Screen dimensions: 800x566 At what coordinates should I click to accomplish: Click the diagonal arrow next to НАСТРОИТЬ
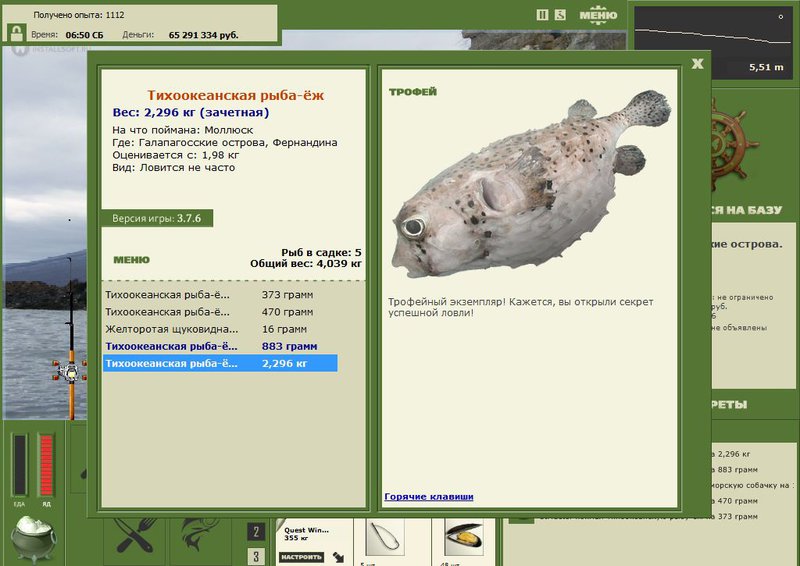coord(338,557)
